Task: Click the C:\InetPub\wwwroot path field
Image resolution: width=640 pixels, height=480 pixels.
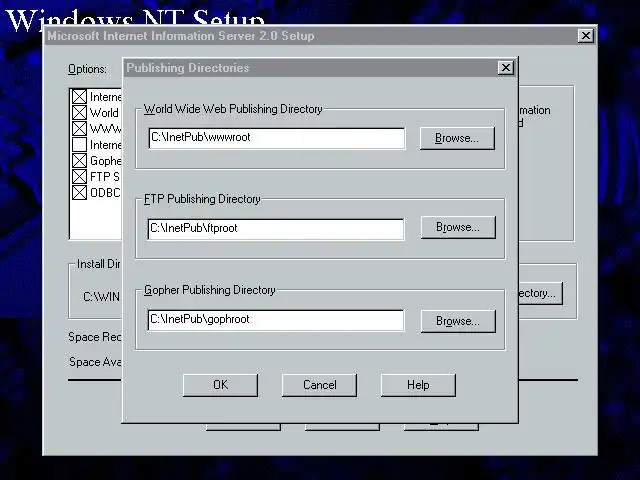Action: (x=277, y=138)
